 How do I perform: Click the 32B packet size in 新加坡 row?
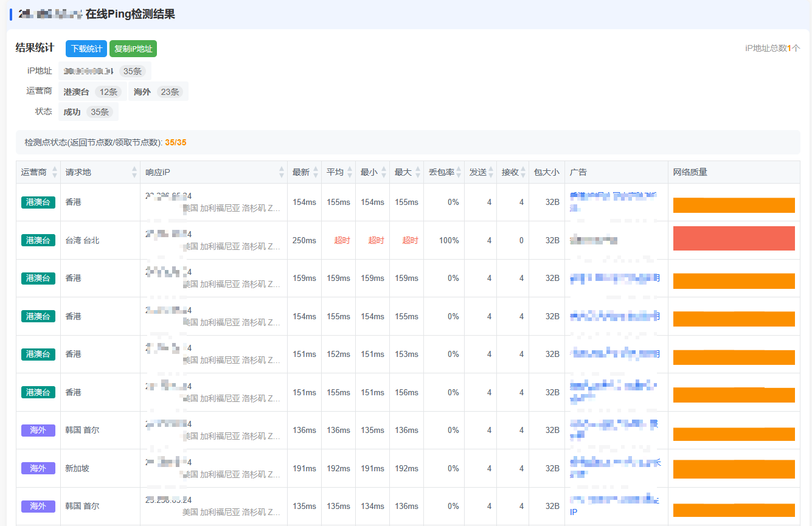552,468
